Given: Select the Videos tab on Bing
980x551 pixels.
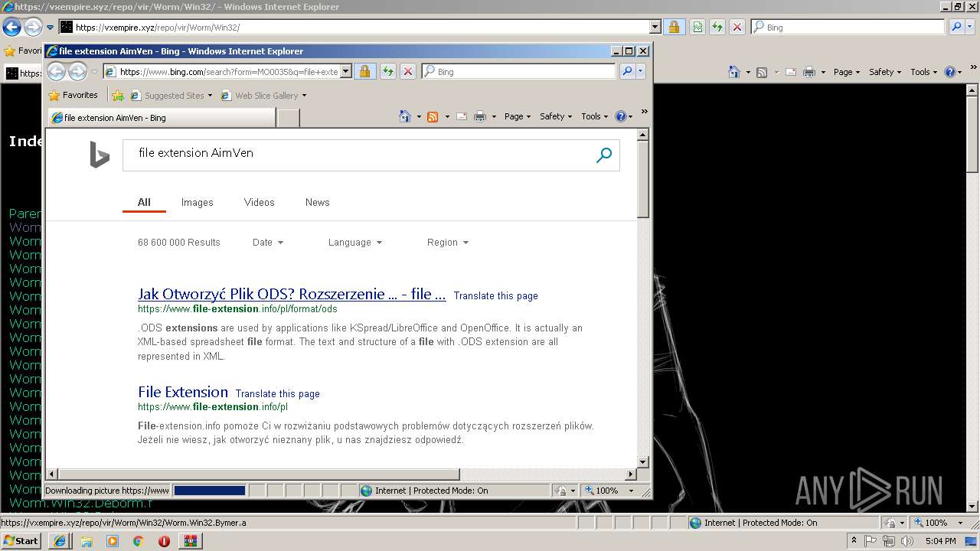Looking at the screenshot, I should [260, 202].
